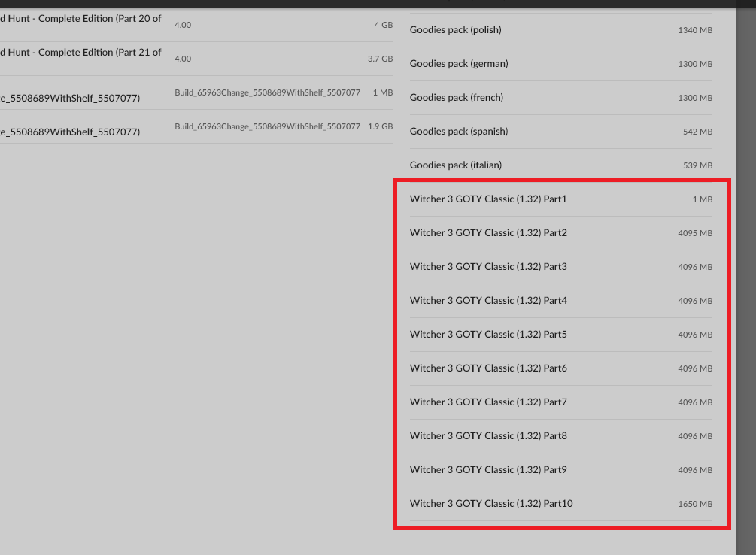
Task: Open Witcher 3 GOTY Classic Part5
Action: click(x=488, y=335)
